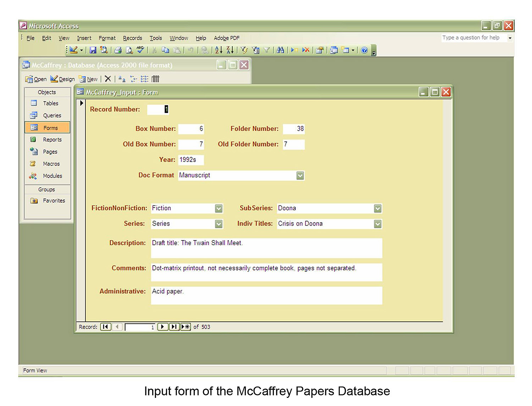The image size is (532, 406).
Task: Switch to Small Icons view in database window
Action: (x=133, y=79)
